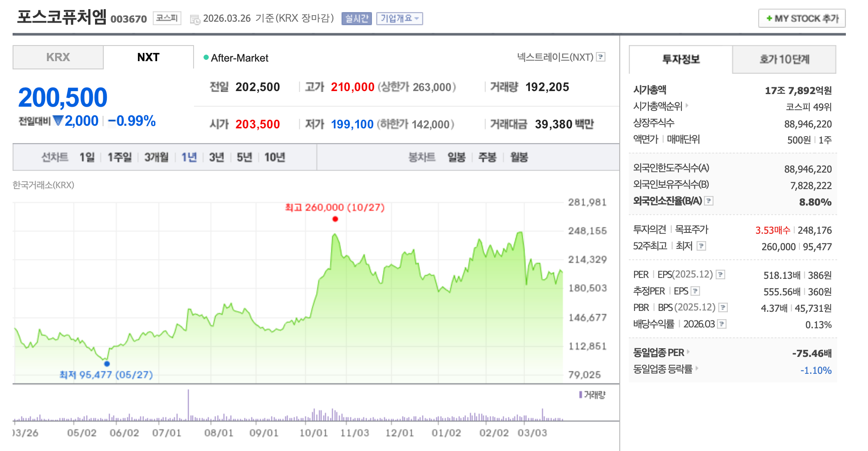Image resolution: width=868 pixels, height=451 pixels.
Task: Click the calendar icon beside the date 2026.03.26
Action: coord(195,19)
